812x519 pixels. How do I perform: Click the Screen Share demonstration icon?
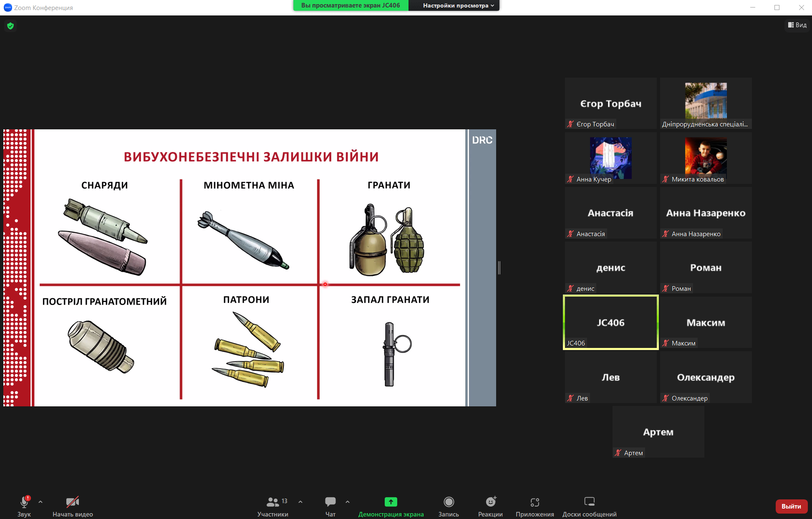[391, 502]
